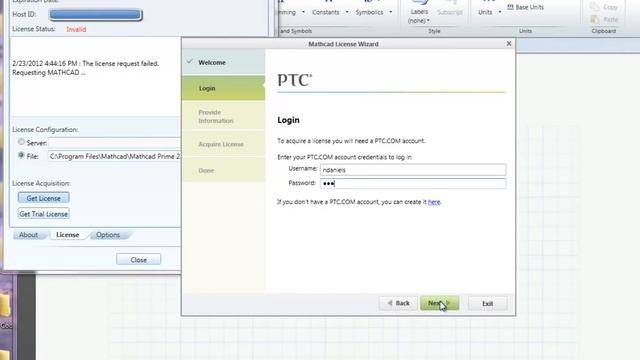Click the Base Units icon in the ribbon
Image resolution: width=640 pixels, height=360 pixels.
pos(510,7)
